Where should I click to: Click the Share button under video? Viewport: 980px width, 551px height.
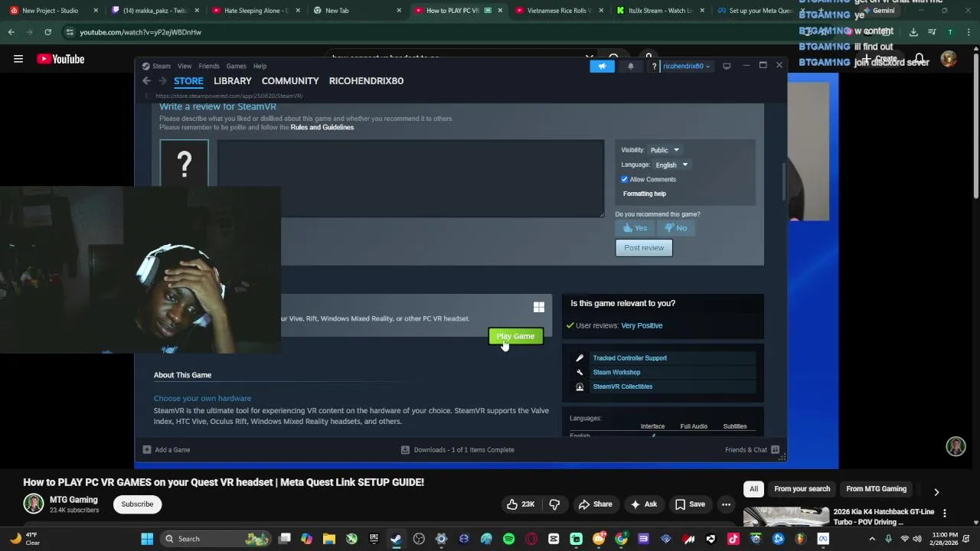pos(595,504)
